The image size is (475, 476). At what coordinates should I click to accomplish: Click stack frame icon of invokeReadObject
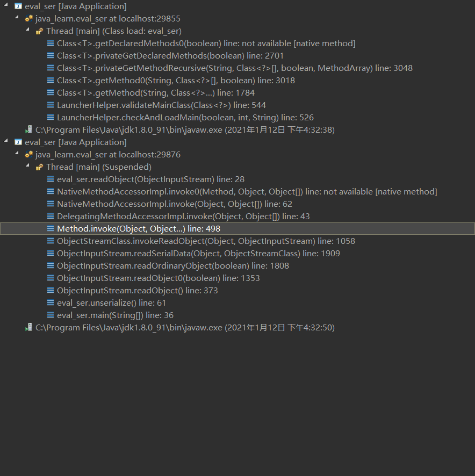(x=51, y=241)
